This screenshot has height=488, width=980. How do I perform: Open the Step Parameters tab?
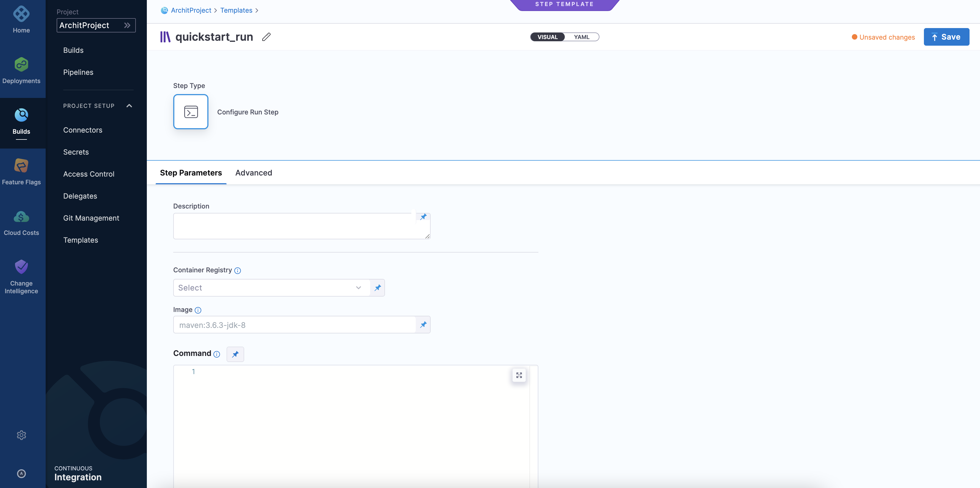pos(191,173)
